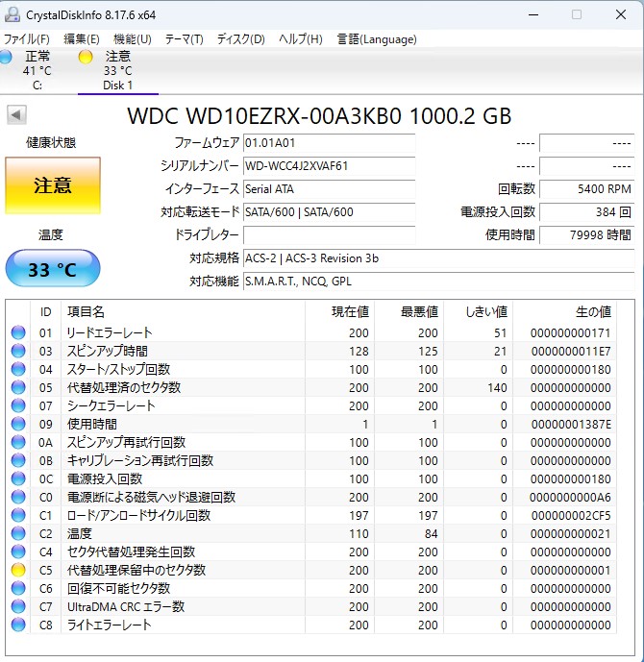Click the transfer mode field SATA/600 | SATA/600
644x662 pixels.
(x=330, y=212)
